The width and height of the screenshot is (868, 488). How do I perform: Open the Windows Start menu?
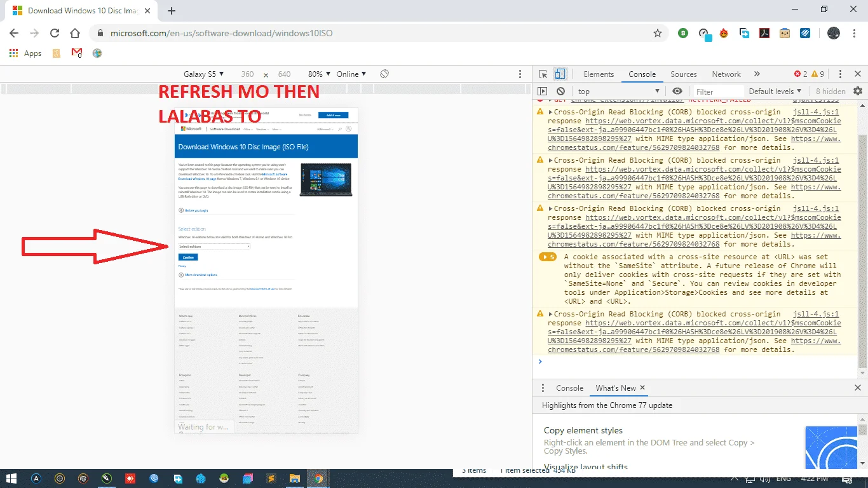click(x=11, y=478)
